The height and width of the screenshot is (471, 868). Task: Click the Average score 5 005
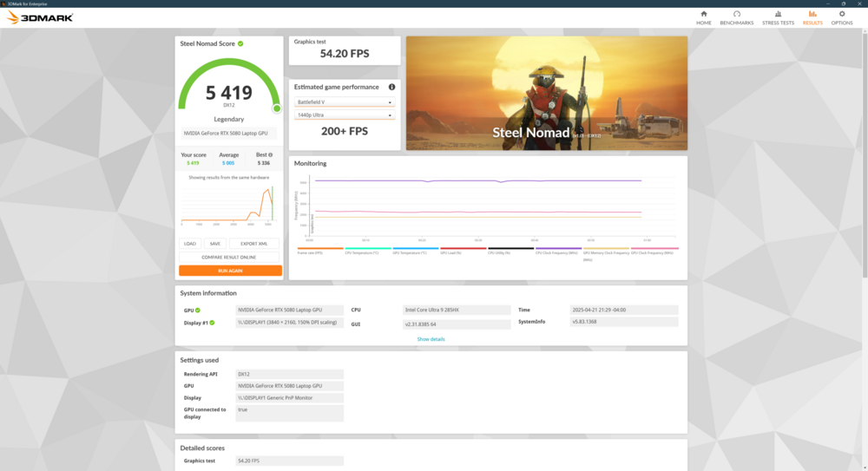(228, 163)
